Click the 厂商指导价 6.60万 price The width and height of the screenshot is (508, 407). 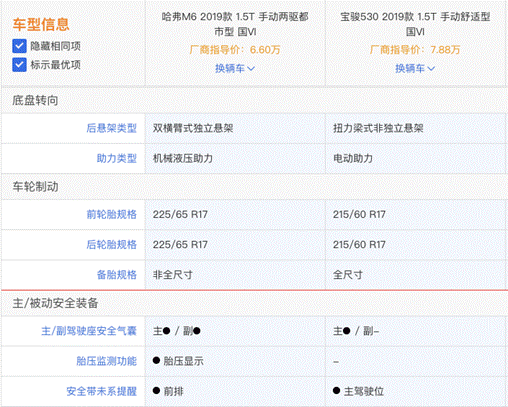(235, 50)
